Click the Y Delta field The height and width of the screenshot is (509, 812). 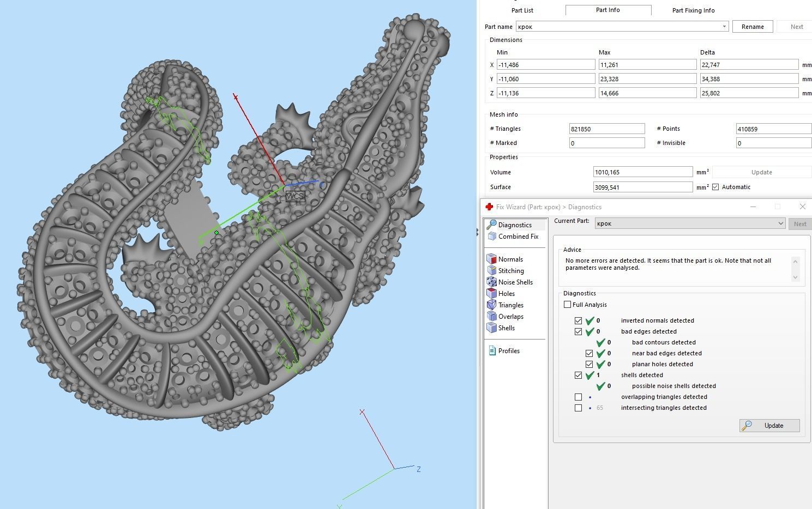click(x=749, y=78)
